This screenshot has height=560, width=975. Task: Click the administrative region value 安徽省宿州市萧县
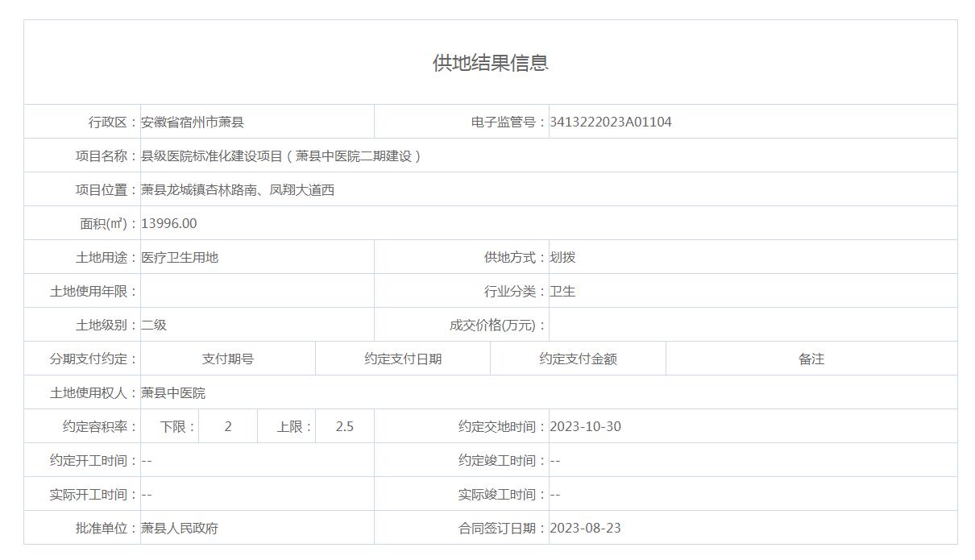pyautogui.click(x=193, y=122)
